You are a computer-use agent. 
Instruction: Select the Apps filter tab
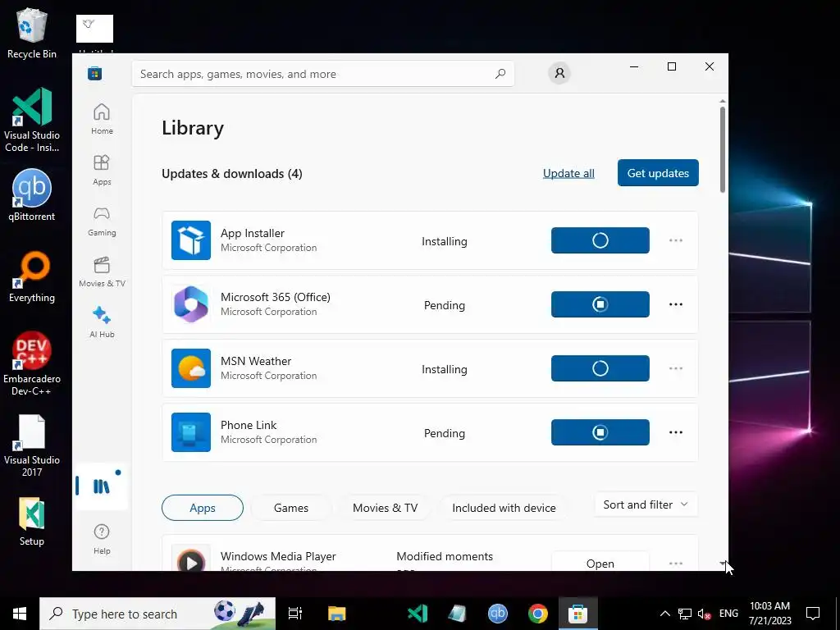tap(203, 508)
